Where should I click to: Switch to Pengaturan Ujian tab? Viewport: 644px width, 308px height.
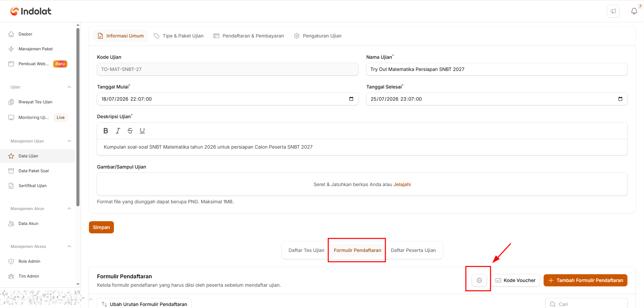point(318,36)
